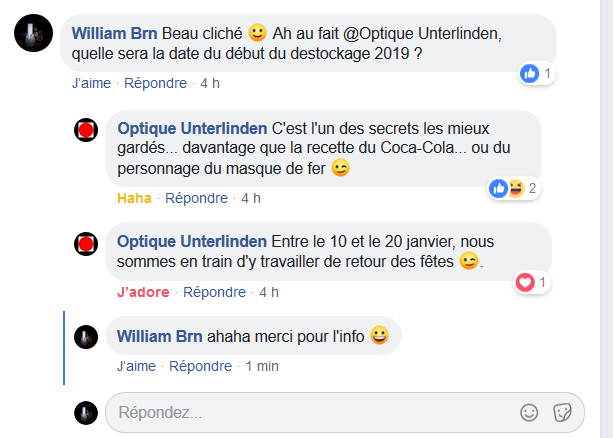This screenshot has height=438, width=613.
Task: Open Optique Unterlinden name link in January reply
Action: pos(192,241)
